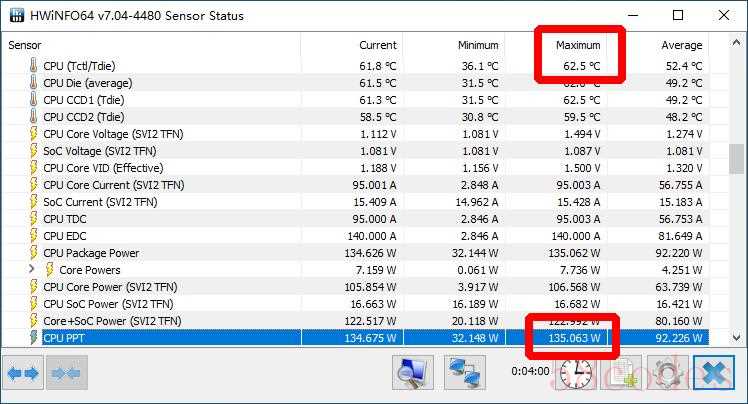Click the Maximum column header
This screenshot has height=404, width=748.
(578, 45)
